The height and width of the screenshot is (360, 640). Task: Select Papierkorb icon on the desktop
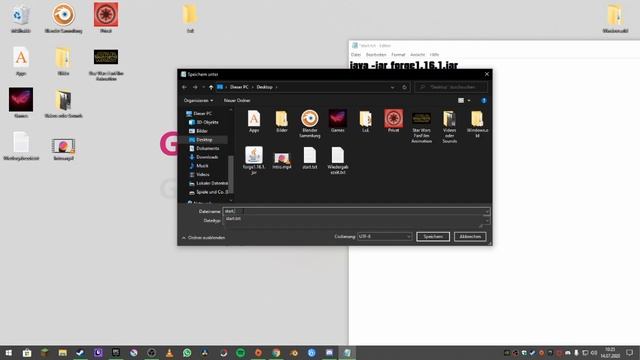pos(20,19)
